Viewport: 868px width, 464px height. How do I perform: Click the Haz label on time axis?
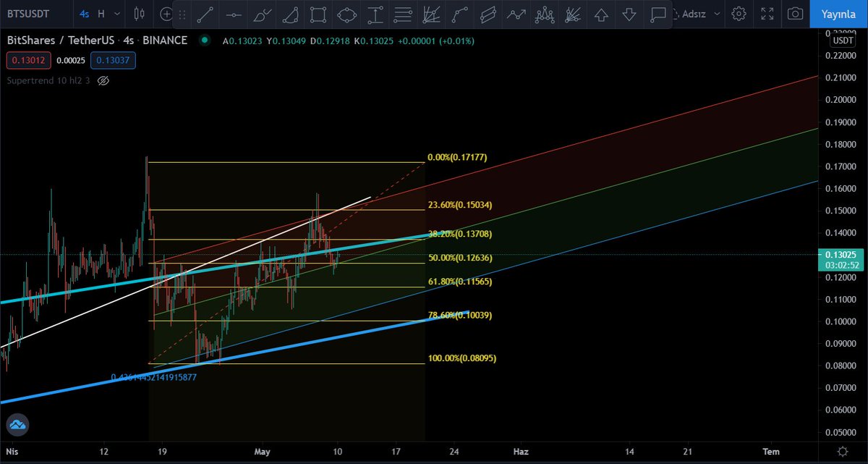click(521, 451)
